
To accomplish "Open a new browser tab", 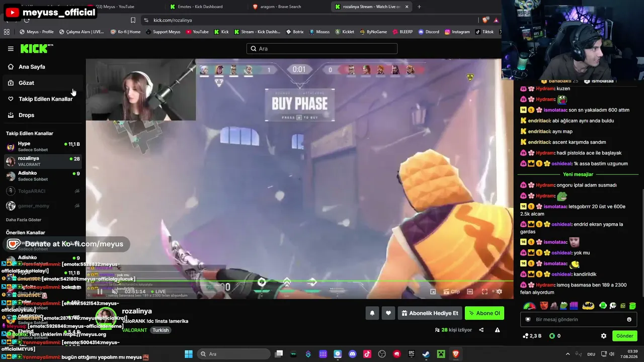I will pos(419,7).
